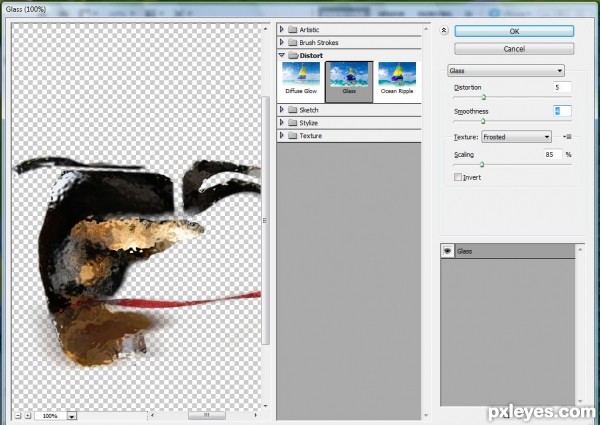Screen dimensions: 600x425
Task: Expand the Sketch filter category
Action: 282,110
